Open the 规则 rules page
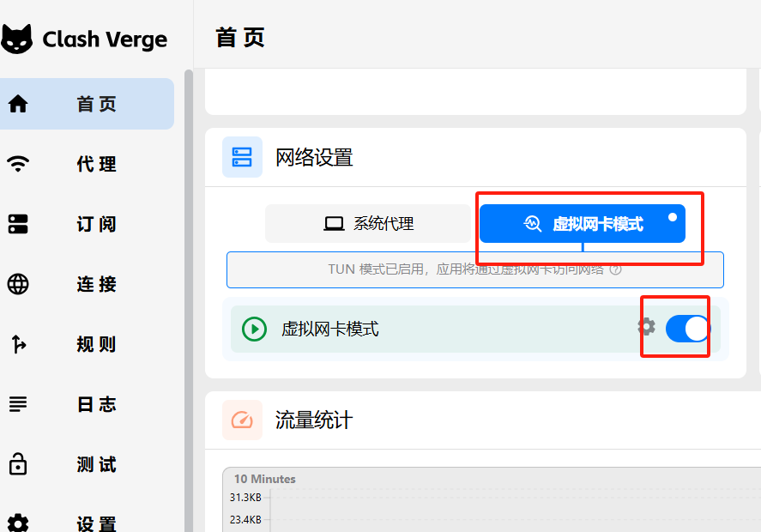The image size is (761, 532). pos(87,344)
